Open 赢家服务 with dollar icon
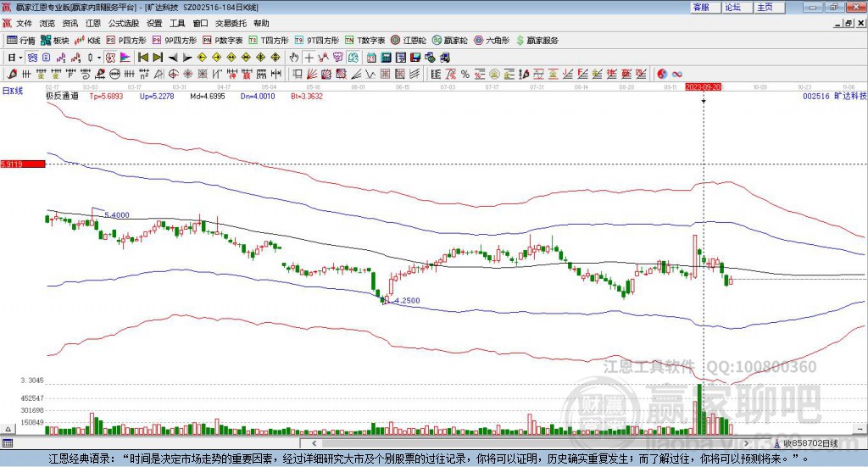Image resolution: width=868 pixels, height=467 pixels. coord(537,41)
